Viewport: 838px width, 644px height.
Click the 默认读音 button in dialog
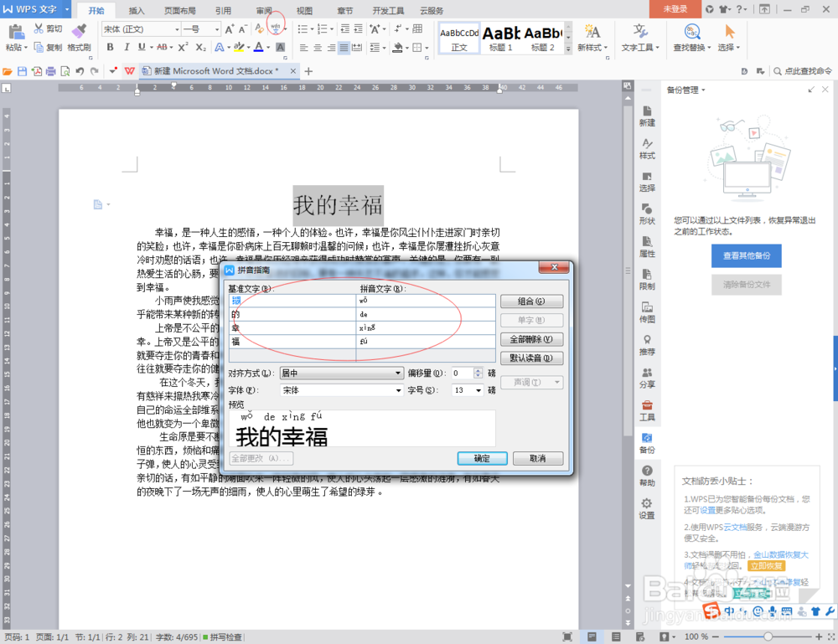pos(531,358)
